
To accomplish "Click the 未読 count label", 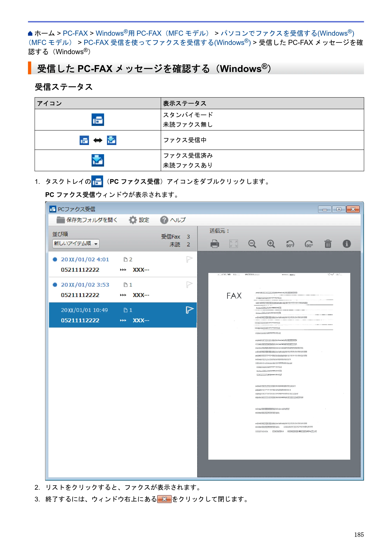I will pos(175,244).
